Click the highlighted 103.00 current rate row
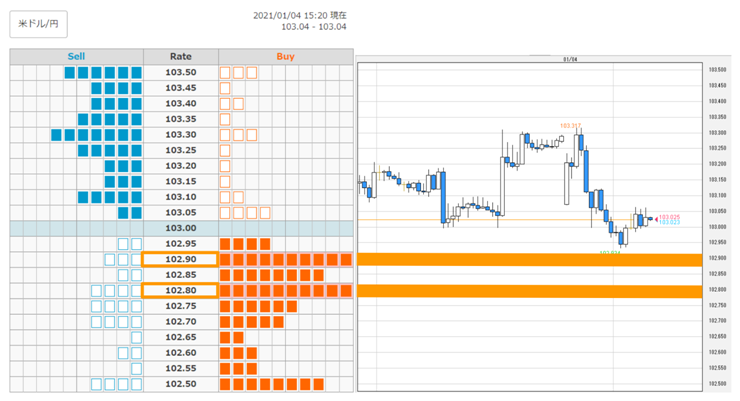 pos(181,228)
